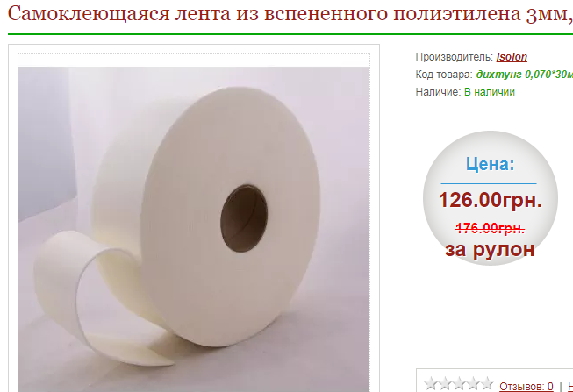The width and height of the screenshot is (573, 392).
Task: Click the 'В наличии' availability status
Action: pos(490,92)
